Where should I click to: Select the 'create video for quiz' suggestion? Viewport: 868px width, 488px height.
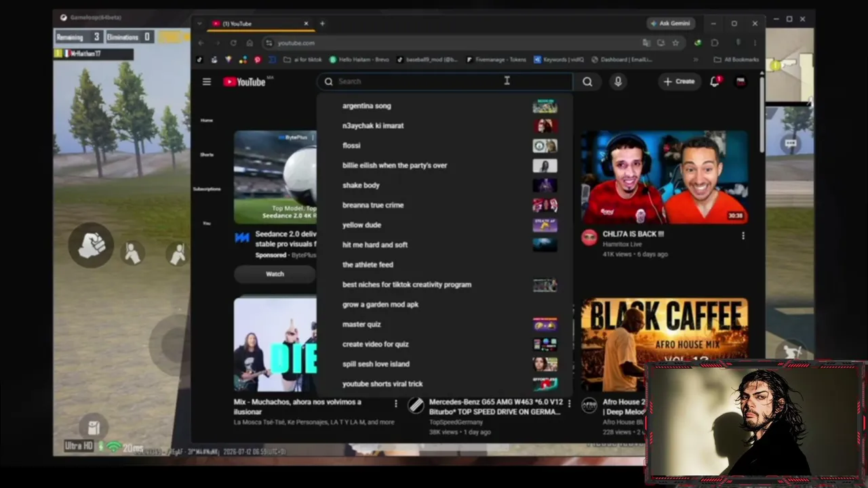pyautogui.click(x=445, y=344)
